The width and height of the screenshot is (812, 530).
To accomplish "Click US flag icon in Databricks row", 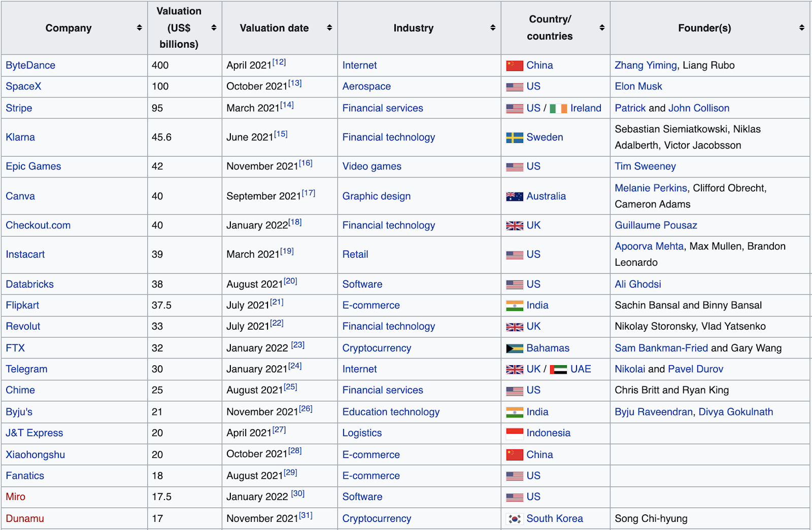I will [x=515, y=285].
